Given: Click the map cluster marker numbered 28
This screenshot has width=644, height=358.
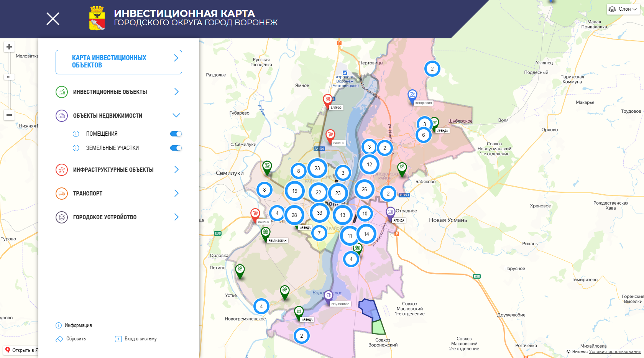Looking at the screenshot, I should click(294, 215).
